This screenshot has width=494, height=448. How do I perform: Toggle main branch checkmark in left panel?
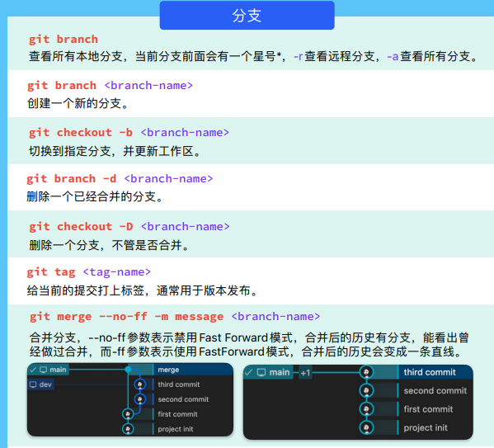[x=33, y=370]
